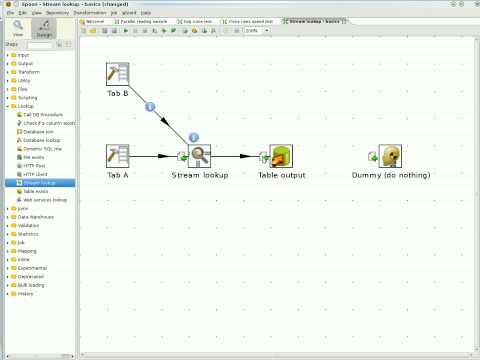This screenshot has height=360, width=480.
Task: Run the transformation with green play button
Action: [x=126, y=31]
